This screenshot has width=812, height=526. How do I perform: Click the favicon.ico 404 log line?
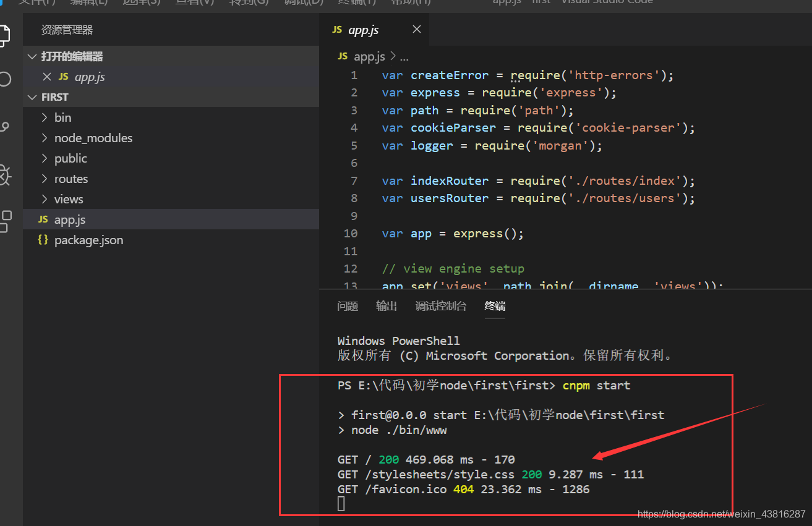click(x=464, y=490)
